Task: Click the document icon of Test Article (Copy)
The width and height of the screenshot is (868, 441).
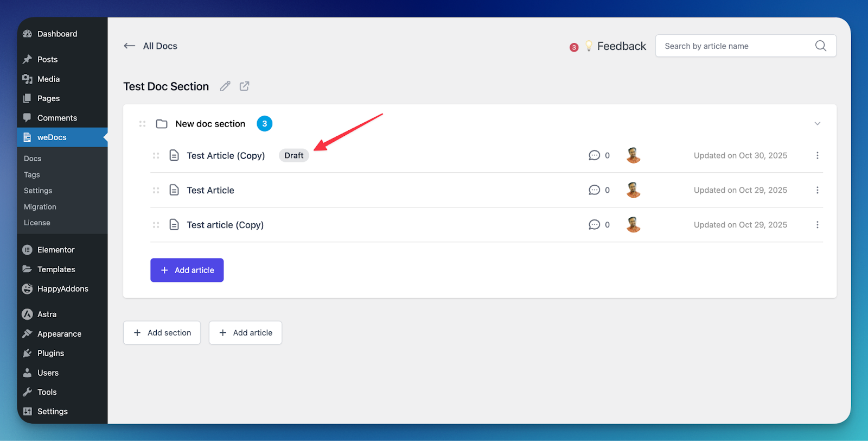Action: pos(174,155)
